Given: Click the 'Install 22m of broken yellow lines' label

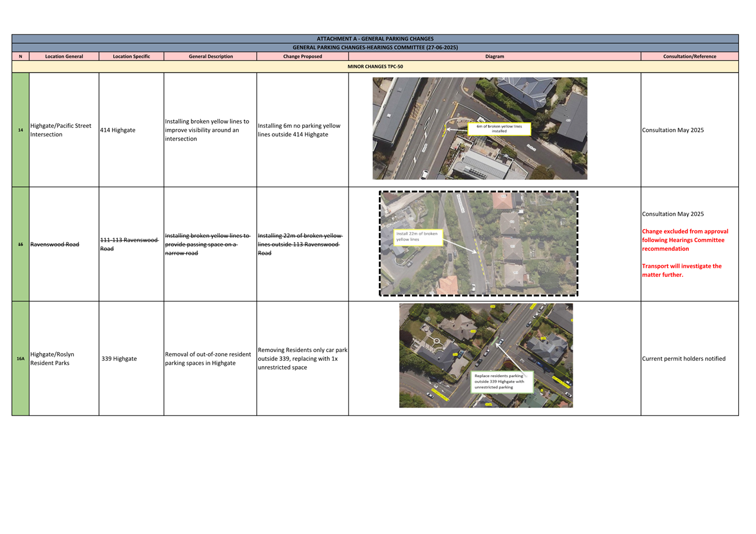Looking at the screenshot, I should pos(418,237).
